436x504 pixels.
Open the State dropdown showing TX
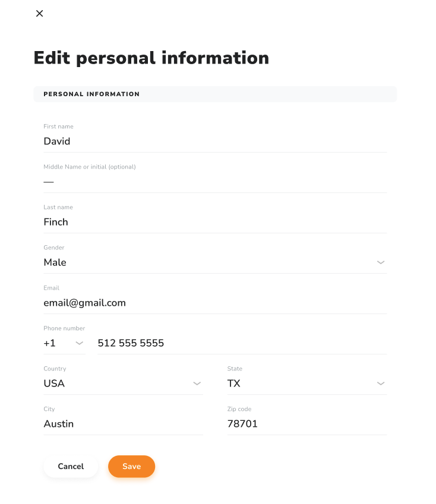click(x=381, y=383)
